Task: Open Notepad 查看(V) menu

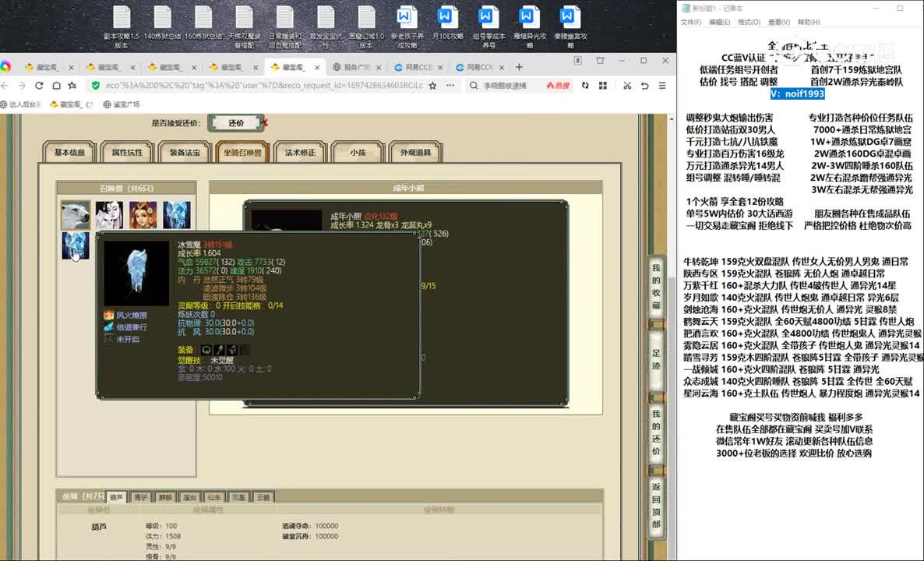Action: (x=778, y=22)
